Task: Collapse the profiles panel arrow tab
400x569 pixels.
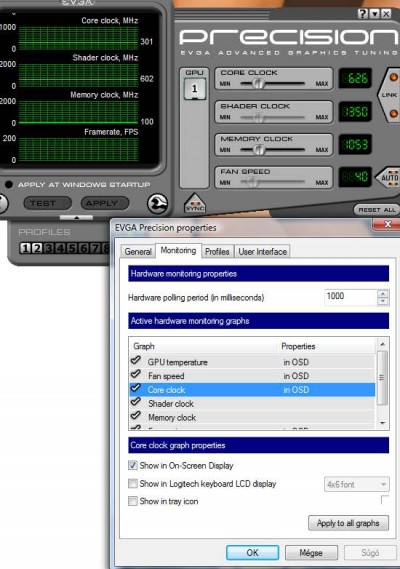Action: (x=76, y=217)
